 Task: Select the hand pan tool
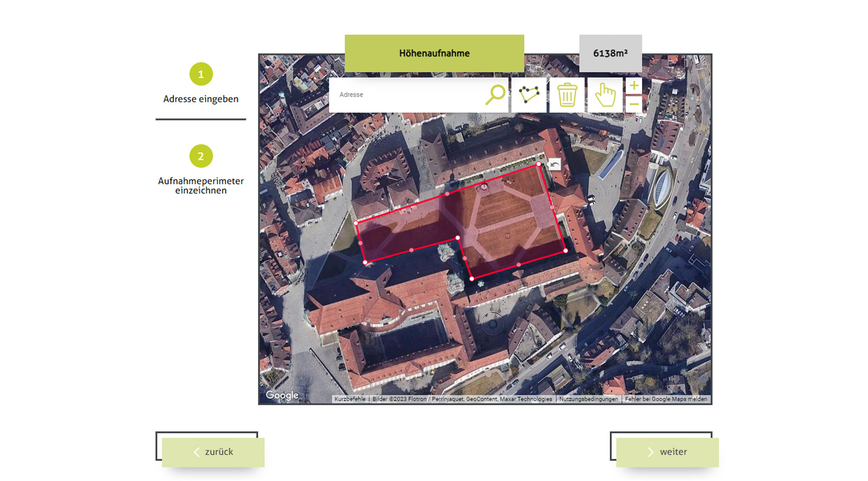[x=605, y=95]
